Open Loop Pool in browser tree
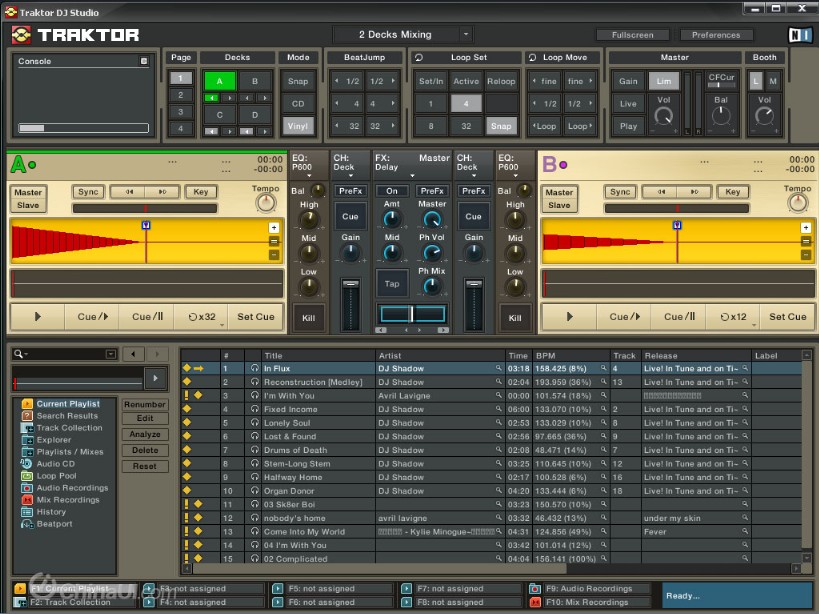 (x=56, y=476)
